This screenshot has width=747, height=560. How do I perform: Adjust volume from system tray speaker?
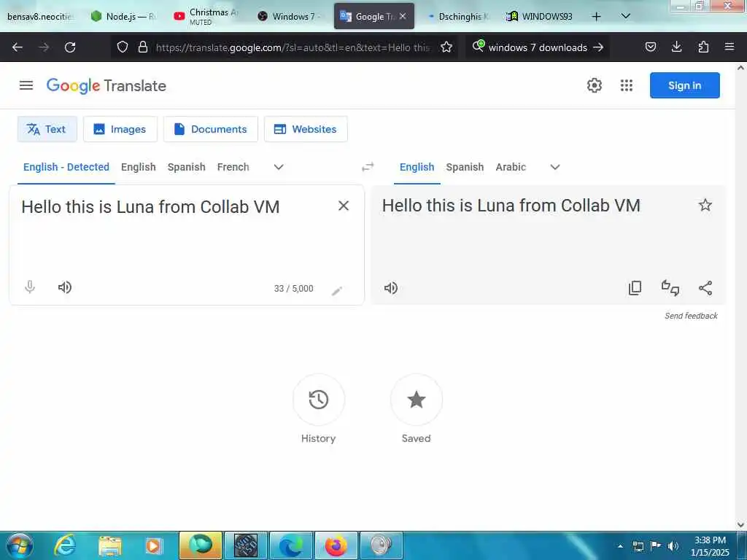point(673,546)
